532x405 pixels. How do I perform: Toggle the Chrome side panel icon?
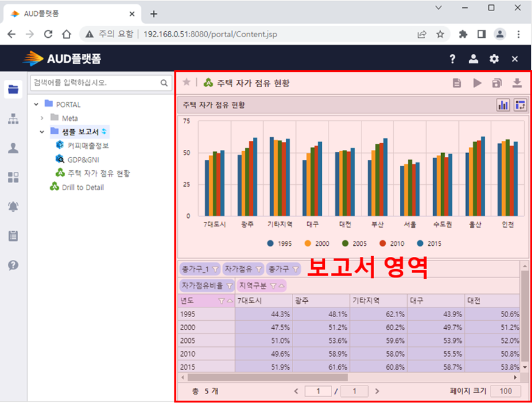(x=481, y=34)
